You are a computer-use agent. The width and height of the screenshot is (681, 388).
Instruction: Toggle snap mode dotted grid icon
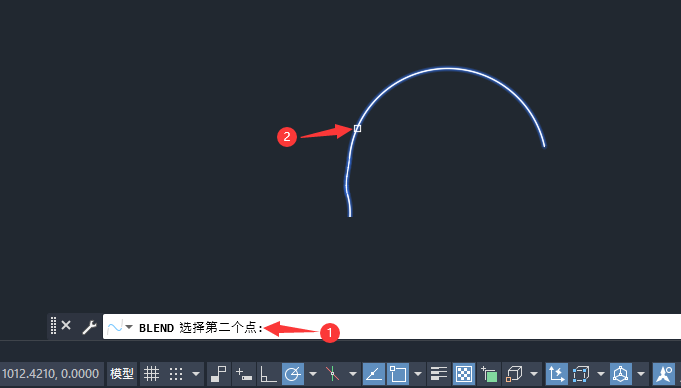click(x=176, y=374)
